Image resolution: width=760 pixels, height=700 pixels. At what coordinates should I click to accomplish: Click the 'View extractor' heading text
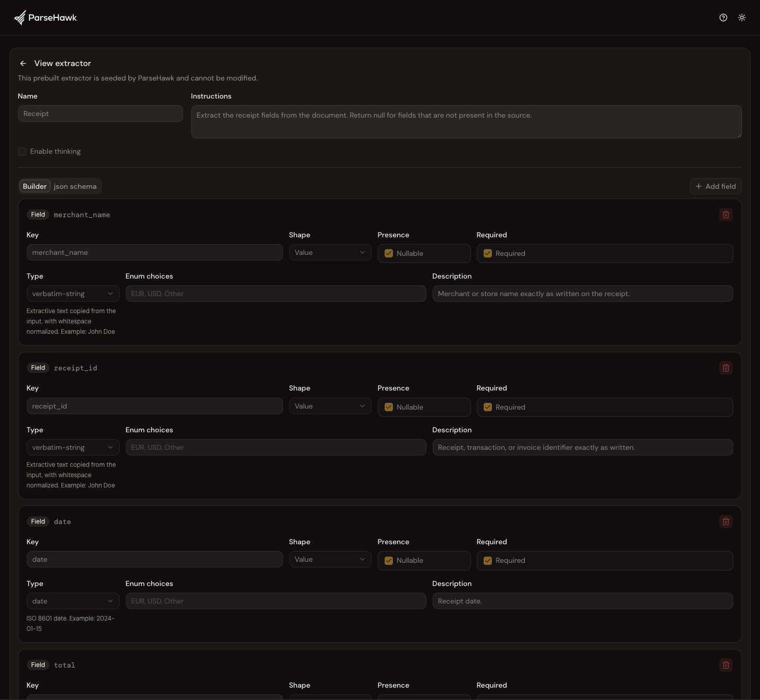tap(62, 63)
